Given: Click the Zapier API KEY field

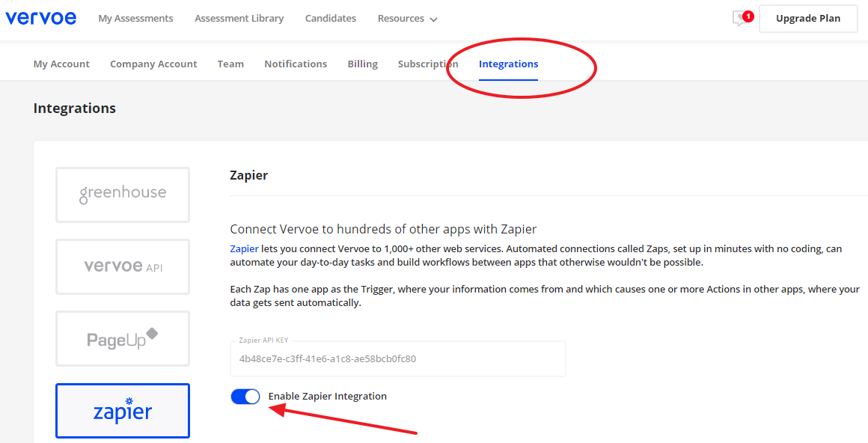Looking at the screenshot, I should pyautogui.click(x=397, y=358).
